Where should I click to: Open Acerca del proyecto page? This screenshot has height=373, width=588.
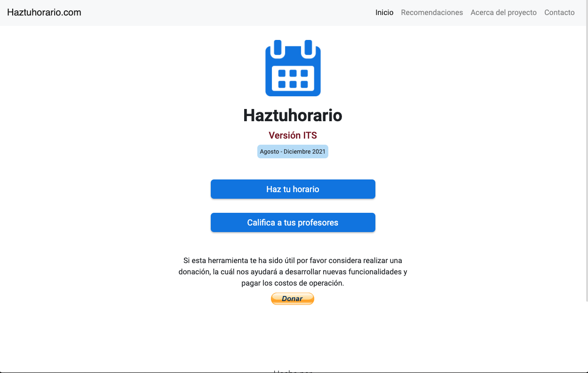503,13
